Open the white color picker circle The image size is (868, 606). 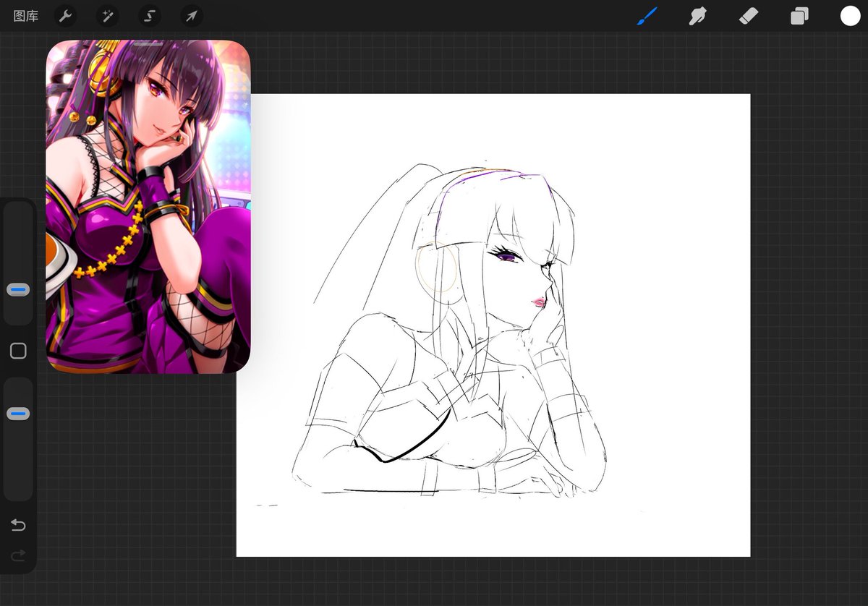(850, 16)
